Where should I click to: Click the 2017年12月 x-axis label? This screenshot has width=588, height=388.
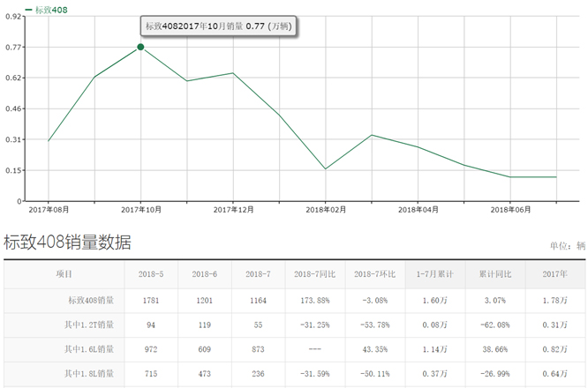pos(233,210)
